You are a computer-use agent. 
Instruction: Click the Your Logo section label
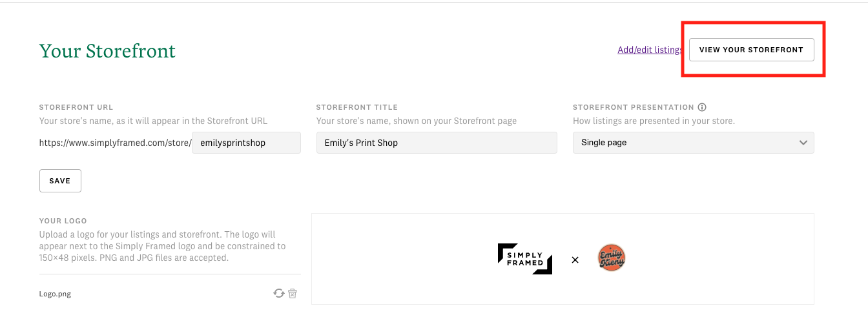[63, 221]
